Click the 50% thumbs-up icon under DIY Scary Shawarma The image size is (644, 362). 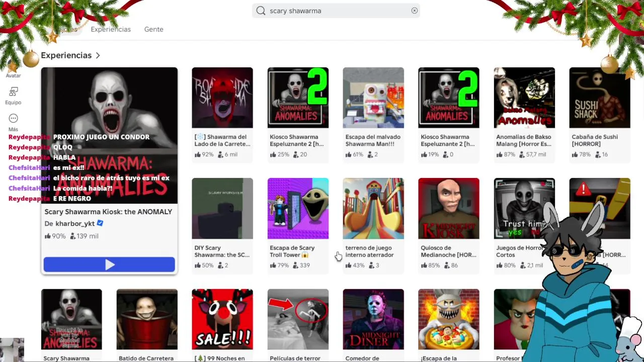point(197,265)
